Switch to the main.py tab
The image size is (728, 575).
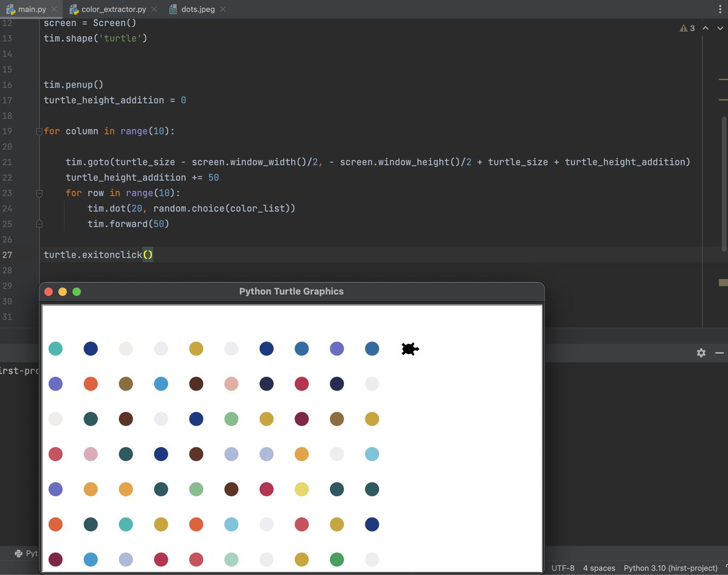(30, 9)
